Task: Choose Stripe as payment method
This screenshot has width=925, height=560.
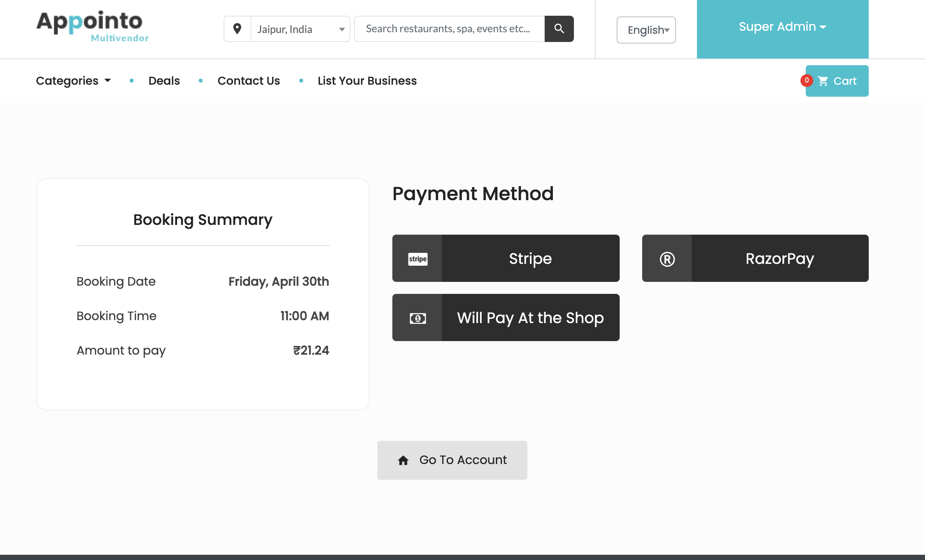Action: click(530, 259)
